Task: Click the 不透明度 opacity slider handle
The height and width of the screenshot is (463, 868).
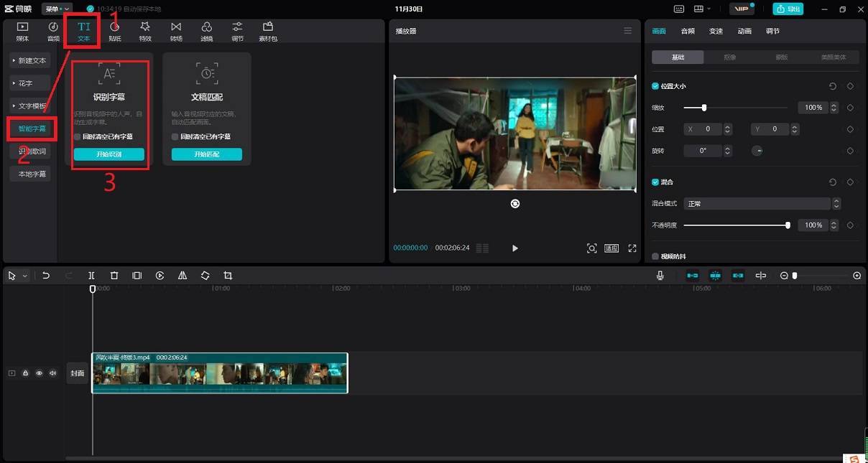Action: coord(788,225)
